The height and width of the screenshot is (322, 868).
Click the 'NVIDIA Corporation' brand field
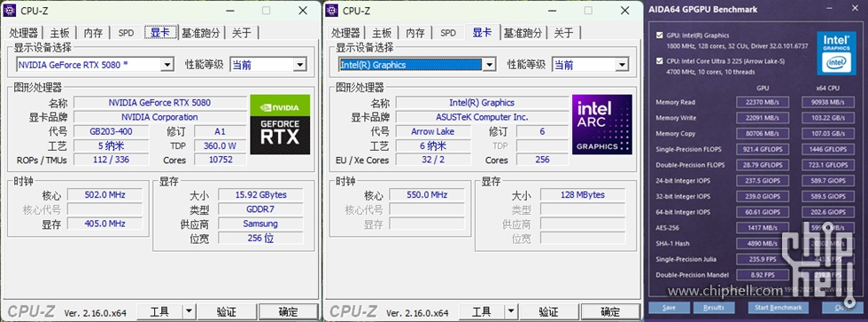(160, 117)
